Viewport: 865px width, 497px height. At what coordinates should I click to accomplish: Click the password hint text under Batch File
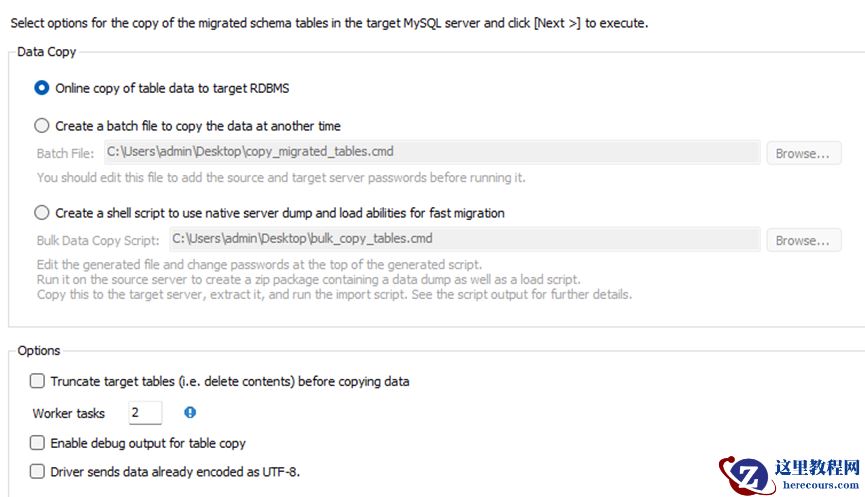point(281,178)
